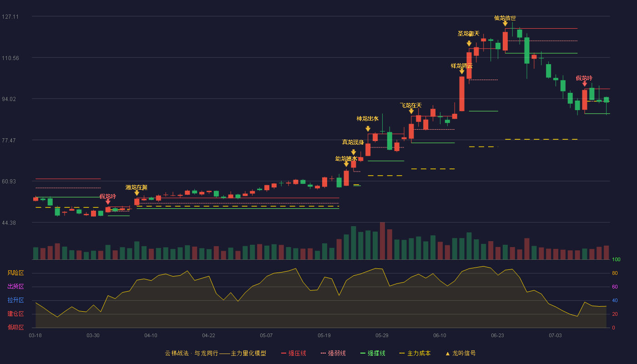Click the 潜龙在渊 signal arrow
637x364 pixels.
[136, 193]
